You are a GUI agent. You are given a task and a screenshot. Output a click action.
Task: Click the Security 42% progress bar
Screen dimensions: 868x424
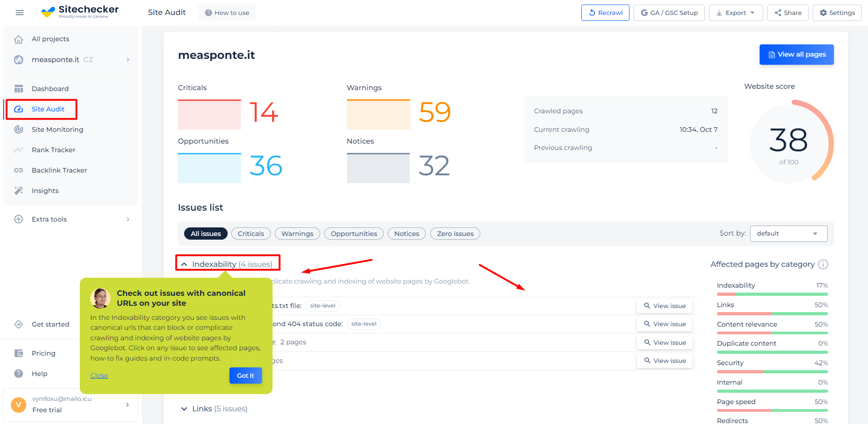click(x=772, y=372)
